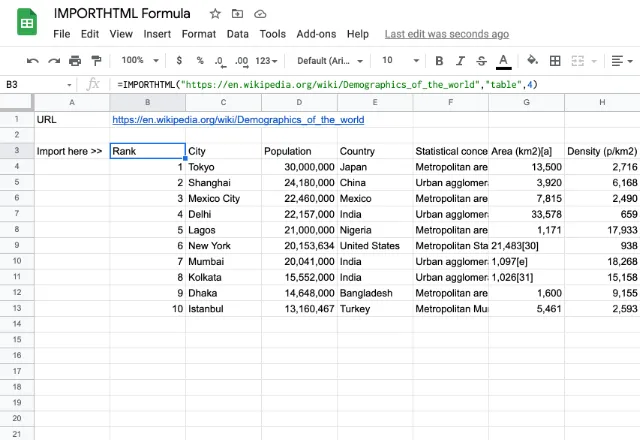
Task: Open the Wikipedia Demographics URL link
Action: pos(238,120)
